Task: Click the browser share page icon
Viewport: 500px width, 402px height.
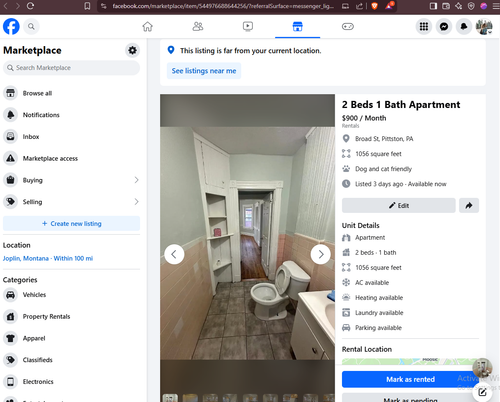Action: click(359, 6)
